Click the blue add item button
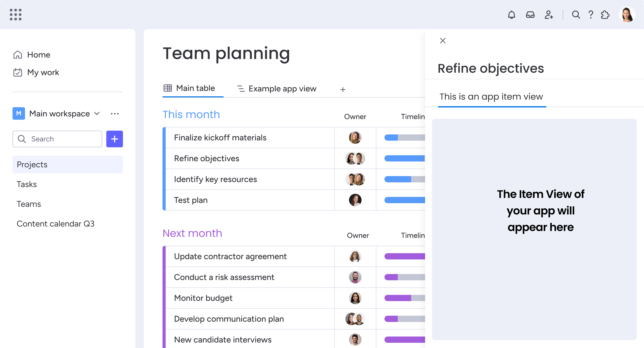644x348 pixels. 114,139
